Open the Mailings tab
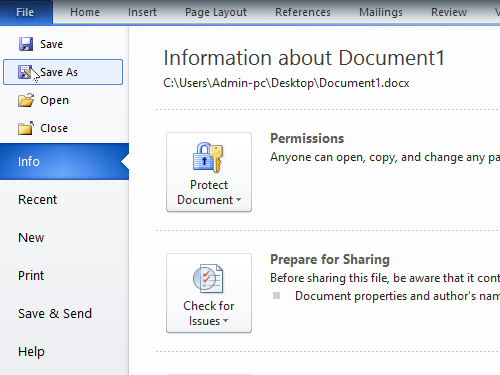The height and width of the screenshot is (375, 500). [381, 12]
